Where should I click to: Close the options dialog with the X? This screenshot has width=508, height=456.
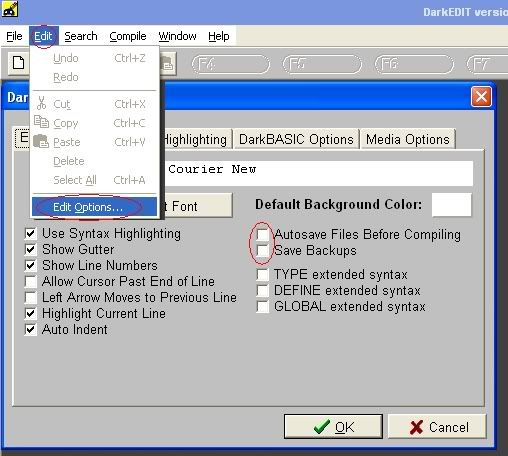pyautogui.click(x=481, y=97)
